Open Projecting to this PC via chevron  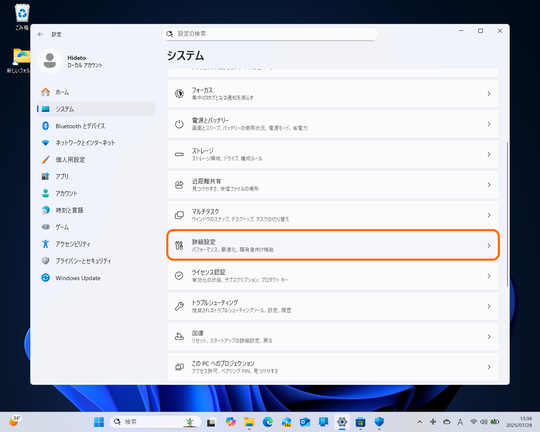tap(489, 367)
